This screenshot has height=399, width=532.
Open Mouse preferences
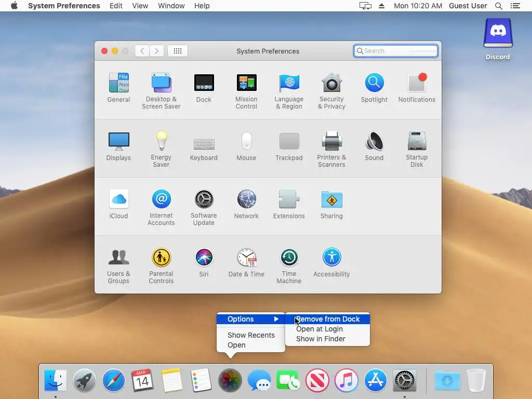246,146
